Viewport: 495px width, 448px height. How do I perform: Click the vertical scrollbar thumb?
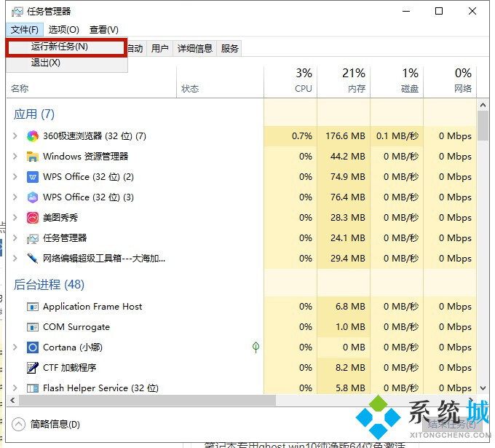coord(483,126)
